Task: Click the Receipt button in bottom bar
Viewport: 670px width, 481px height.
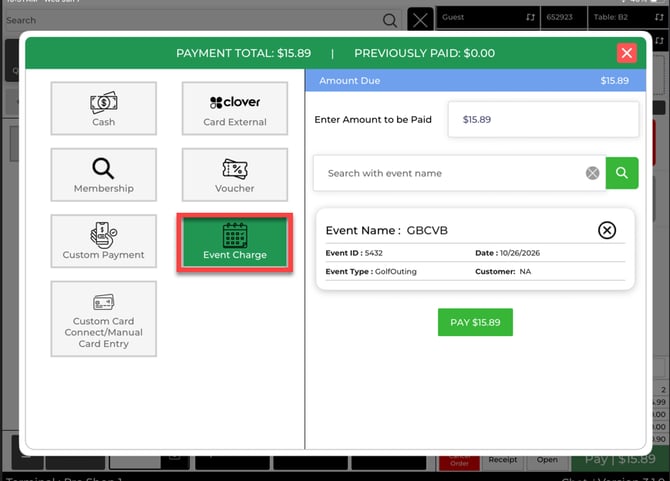Action: (x=503, y=460)
